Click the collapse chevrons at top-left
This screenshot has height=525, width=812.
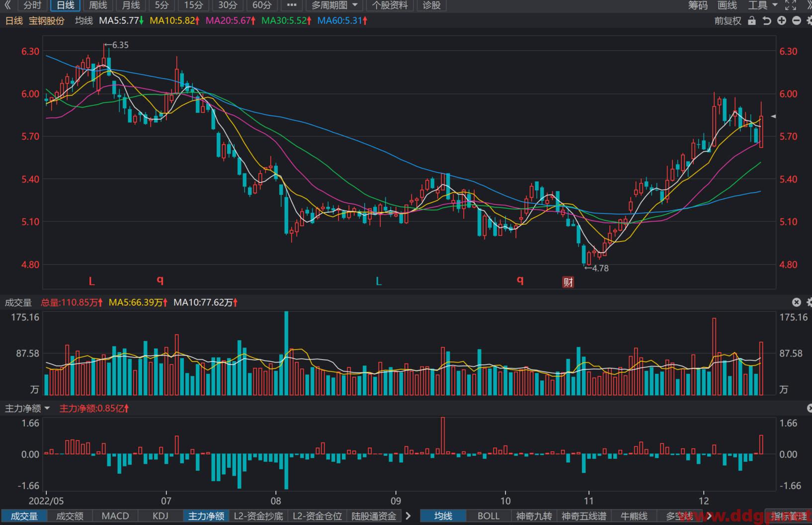click(7, 5)
